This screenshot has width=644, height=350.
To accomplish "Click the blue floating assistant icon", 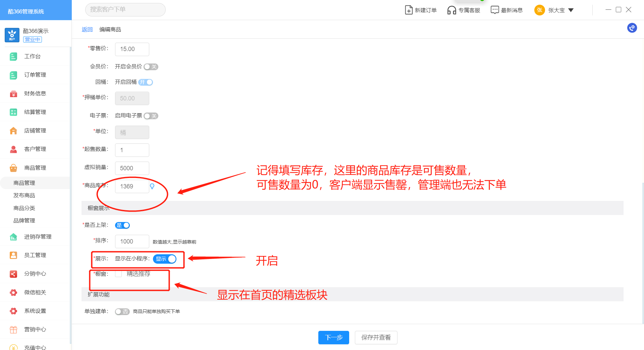I will point(632,28).
